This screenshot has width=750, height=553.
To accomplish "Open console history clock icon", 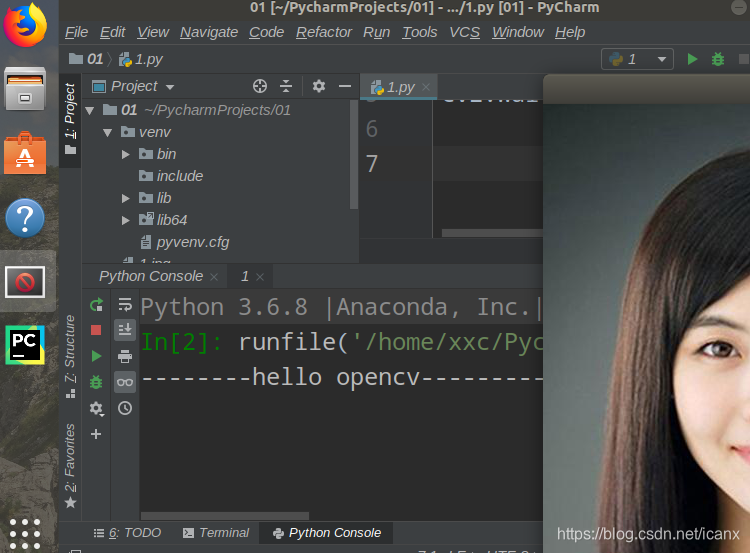I will (x=125, y=408).
